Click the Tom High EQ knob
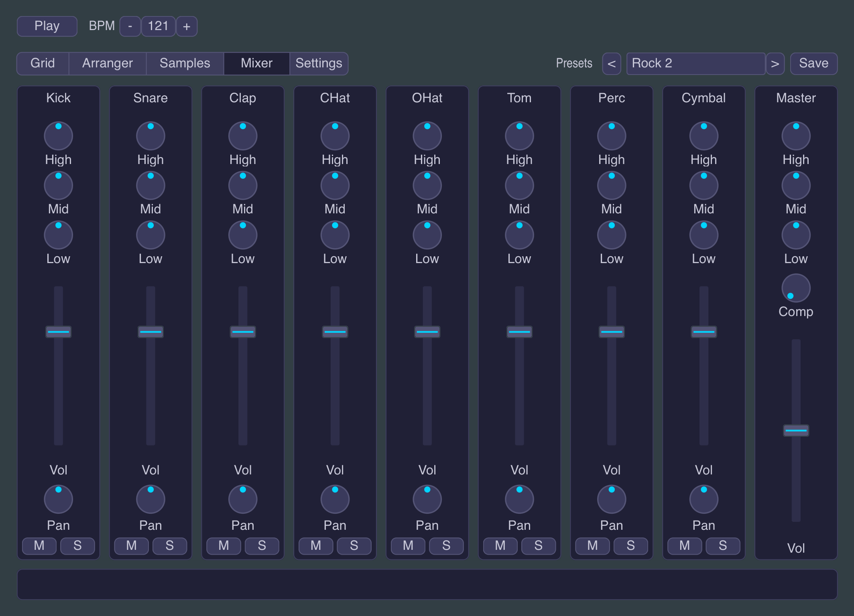The height and width of the screenshot is (616, 854). 519,136
